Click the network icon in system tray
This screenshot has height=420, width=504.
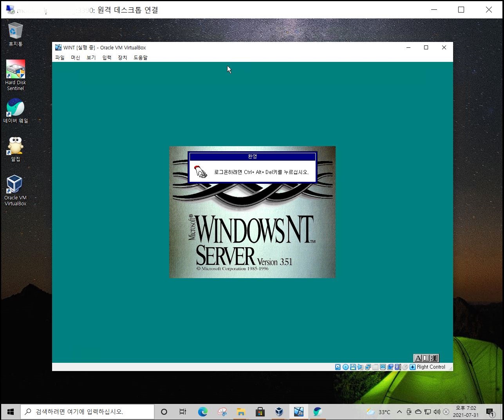click(428, 412)
